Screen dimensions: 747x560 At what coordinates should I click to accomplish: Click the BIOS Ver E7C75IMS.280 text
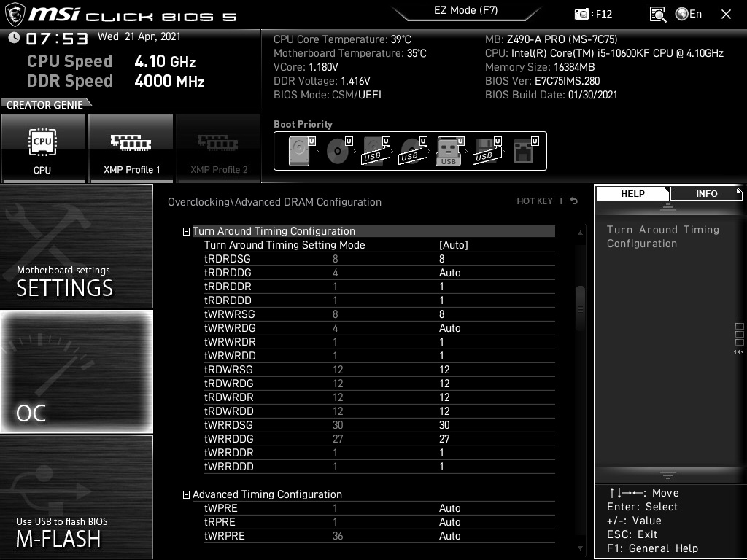tap(542, 81)
